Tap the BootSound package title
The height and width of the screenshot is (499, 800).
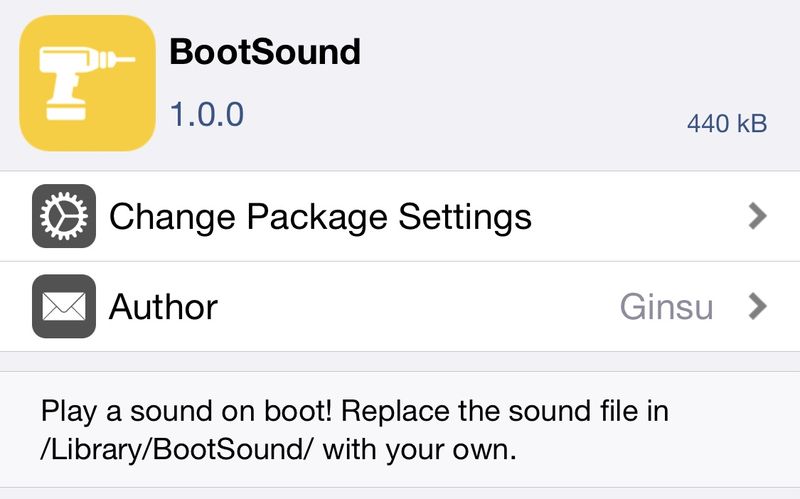[x=265, y=52]
